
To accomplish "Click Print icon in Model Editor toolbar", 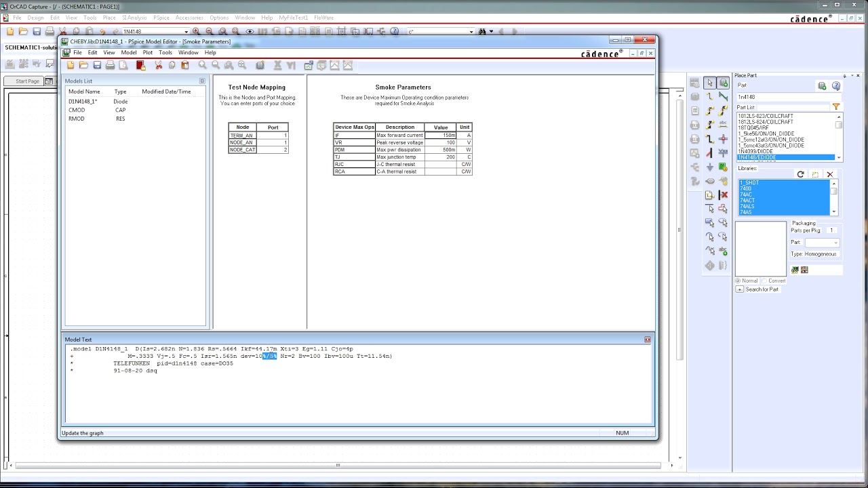I will click(110, 65).
